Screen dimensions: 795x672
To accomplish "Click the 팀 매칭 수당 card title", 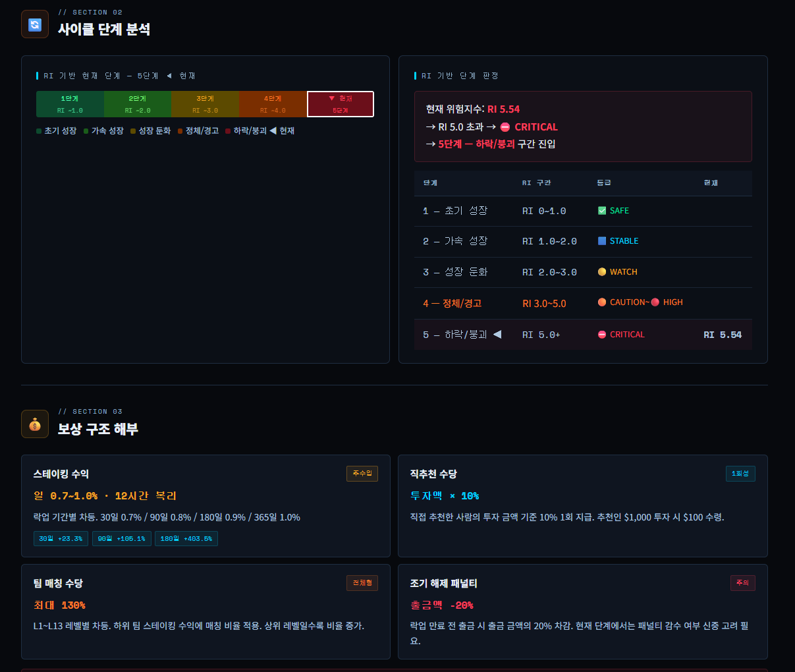I will 58,584.
